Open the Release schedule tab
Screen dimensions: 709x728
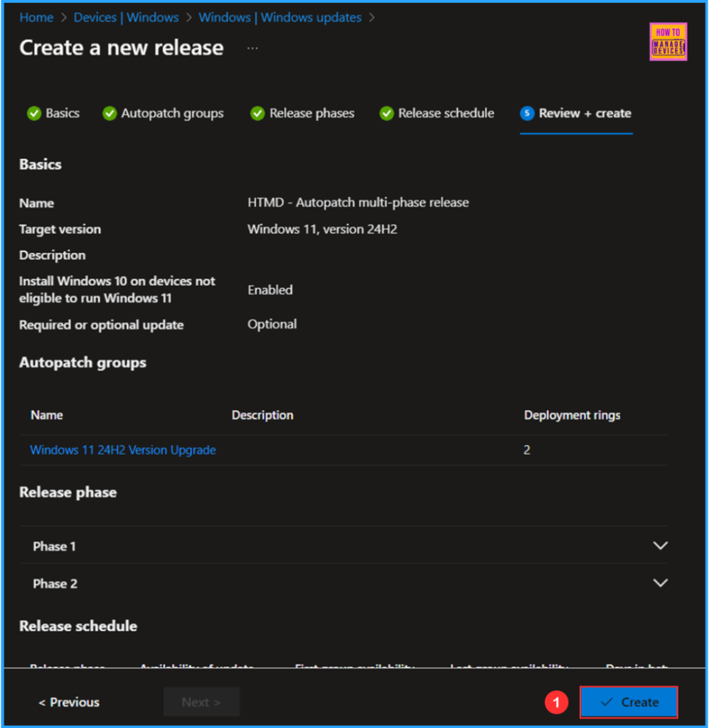437,113
